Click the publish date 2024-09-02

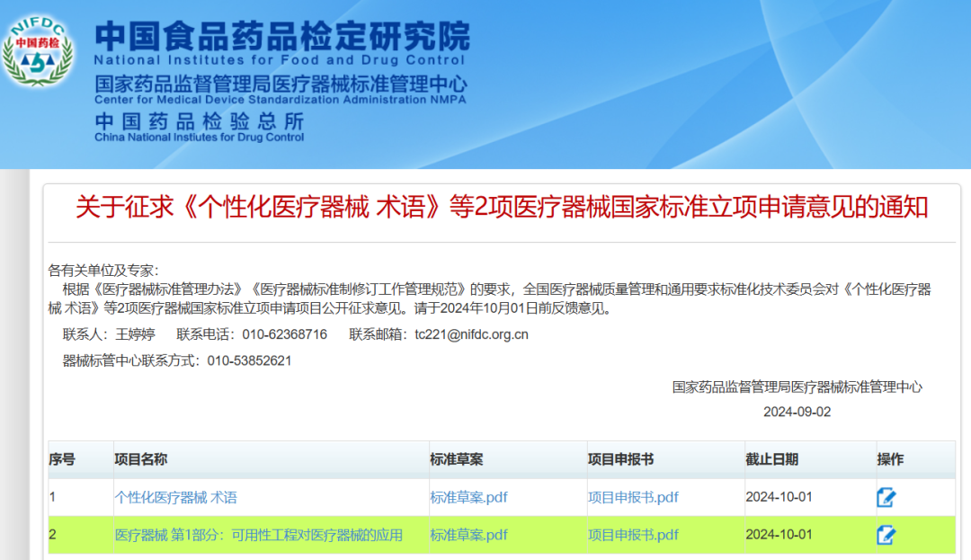797,412
